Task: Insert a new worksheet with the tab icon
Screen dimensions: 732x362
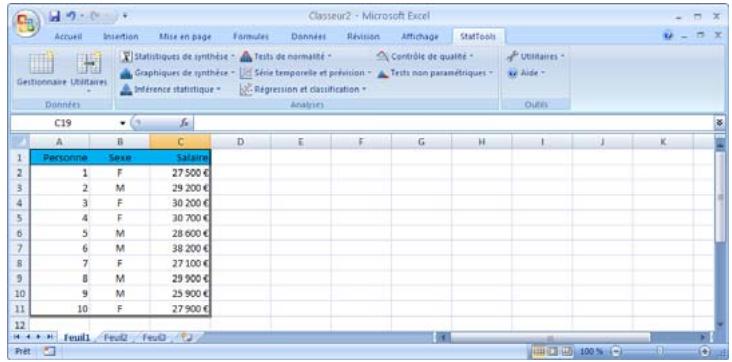Action: click(x=188, y=336)
